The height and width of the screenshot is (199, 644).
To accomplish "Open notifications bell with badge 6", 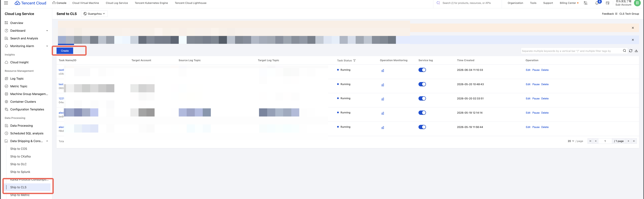I will tap(597, 3).
